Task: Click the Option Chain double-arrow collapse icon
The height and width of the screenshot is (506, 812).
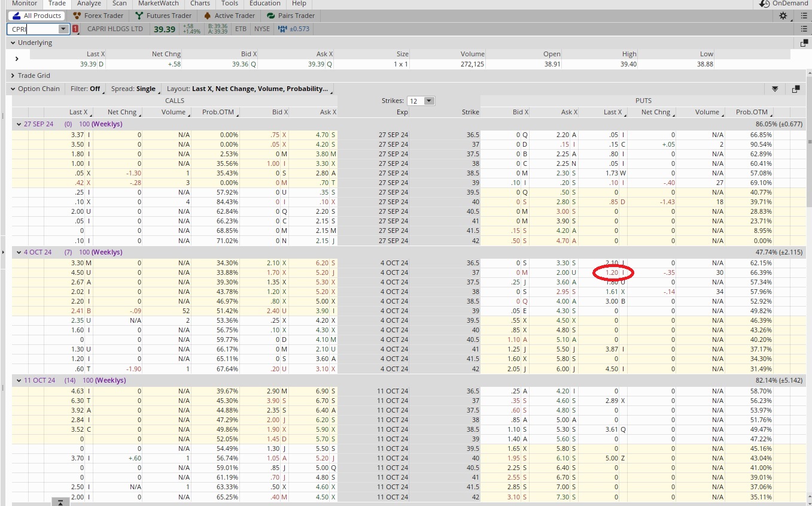Action: pyautogui.click(x=774, y=89)
